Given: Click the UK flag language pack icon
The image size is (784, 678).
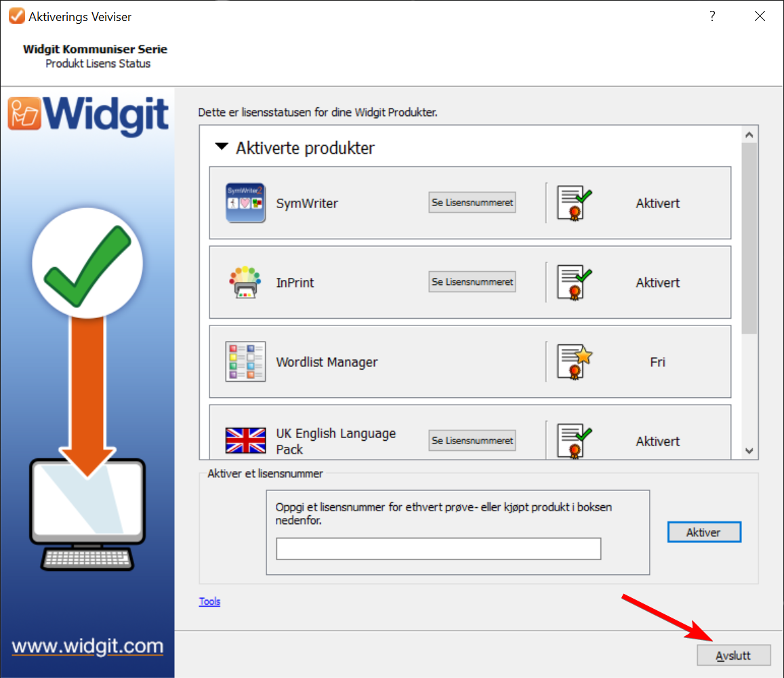Looking at the screenshot, I should [245, 441].
